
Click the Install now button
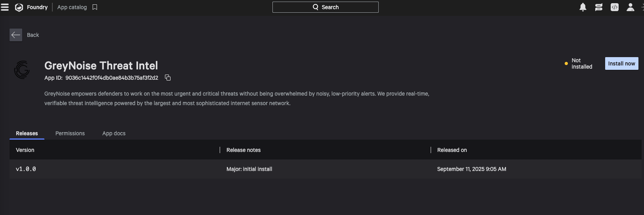[x=622, y=63]
